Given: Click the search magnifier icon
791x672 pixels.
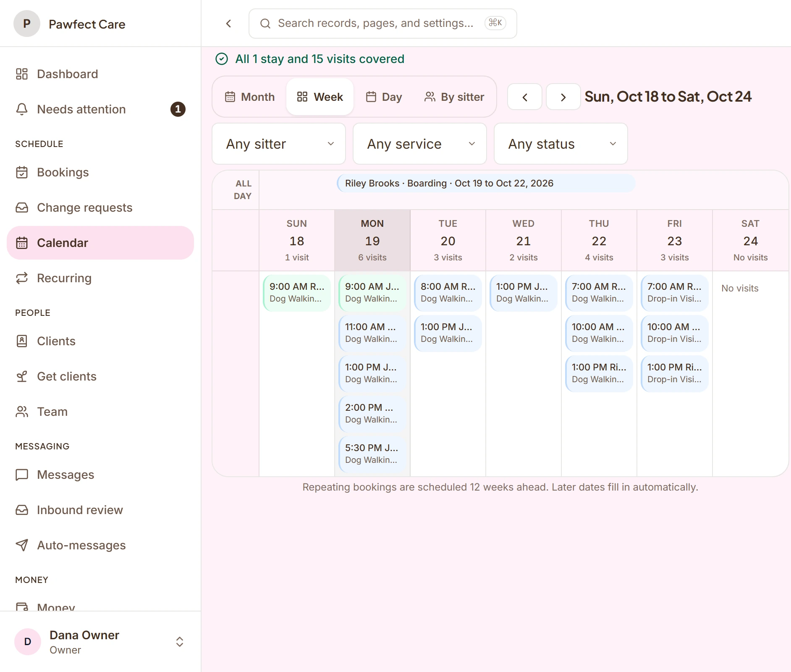Looking at the screenshot, I should pos(265,24).
